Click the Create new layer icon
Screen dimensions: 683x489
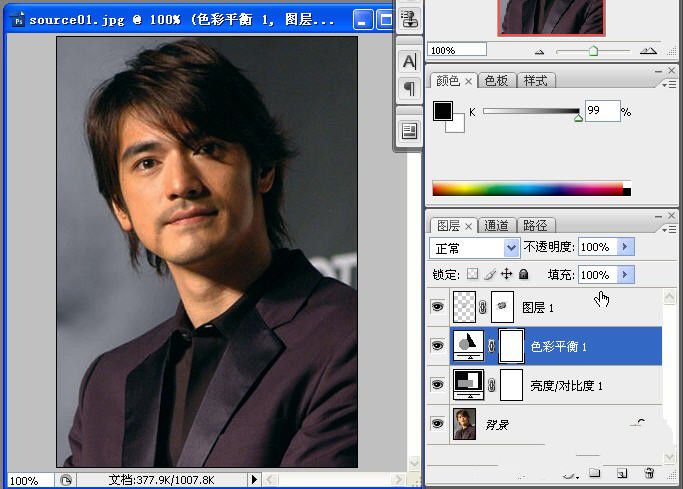[622, 473]
